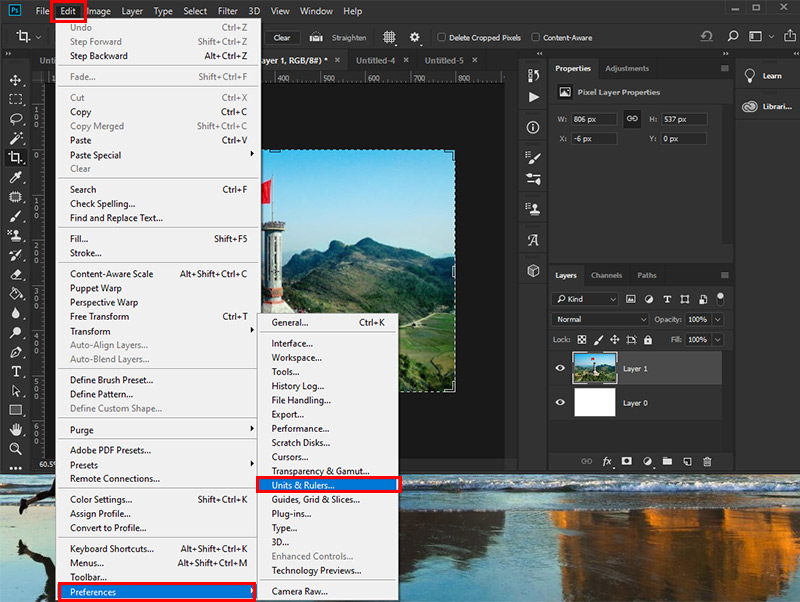Open the Info panel icon
The height and width of the screenshot is (602, 800).
click(533, 128)
